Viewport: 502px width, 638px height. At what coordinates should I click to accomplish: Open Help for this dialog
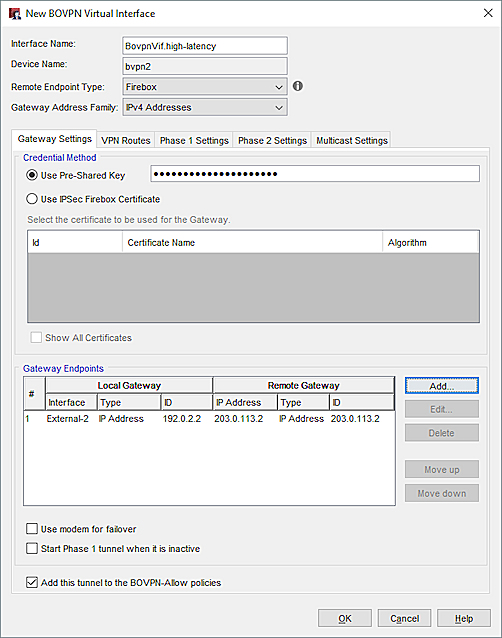tap(464, 618)
